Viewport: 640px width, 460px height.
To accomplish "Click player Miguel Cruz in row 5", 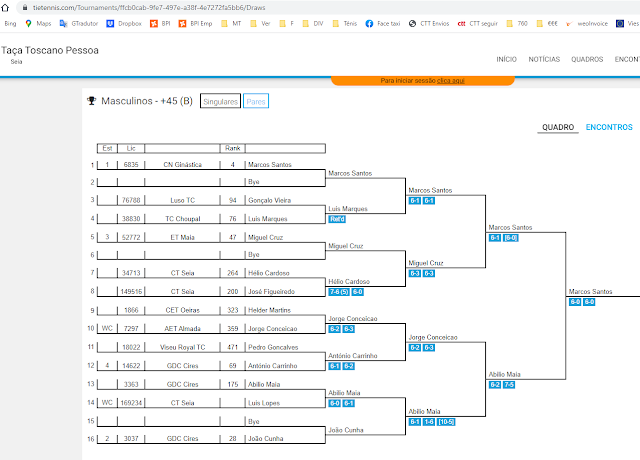I will 265,237.
